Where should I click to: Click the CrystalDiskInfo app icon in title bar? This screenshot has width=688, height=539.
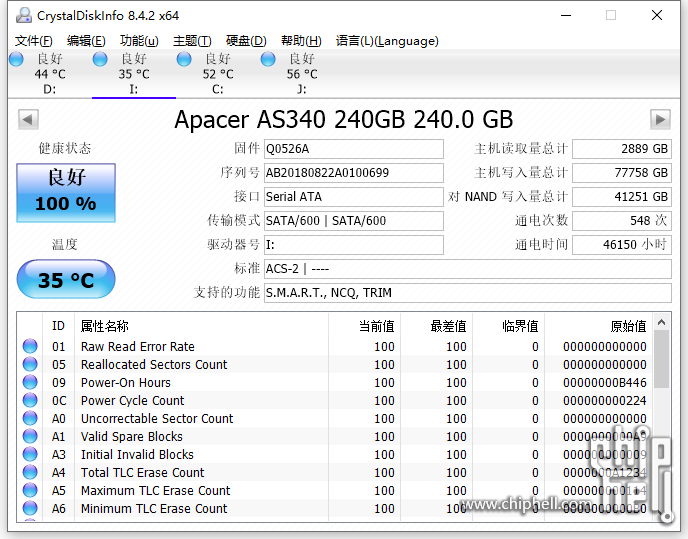click(x=24, y=15)
